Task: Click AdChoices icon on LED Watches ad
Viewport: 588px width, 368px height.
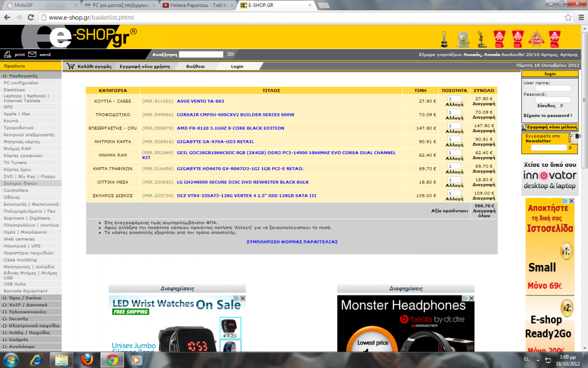Action: 236,298
